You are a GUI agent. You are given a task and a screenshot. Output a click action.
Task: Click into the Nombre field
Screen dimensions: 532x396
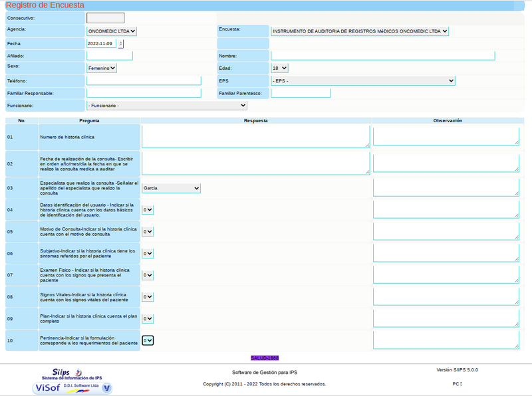(382, 56)
